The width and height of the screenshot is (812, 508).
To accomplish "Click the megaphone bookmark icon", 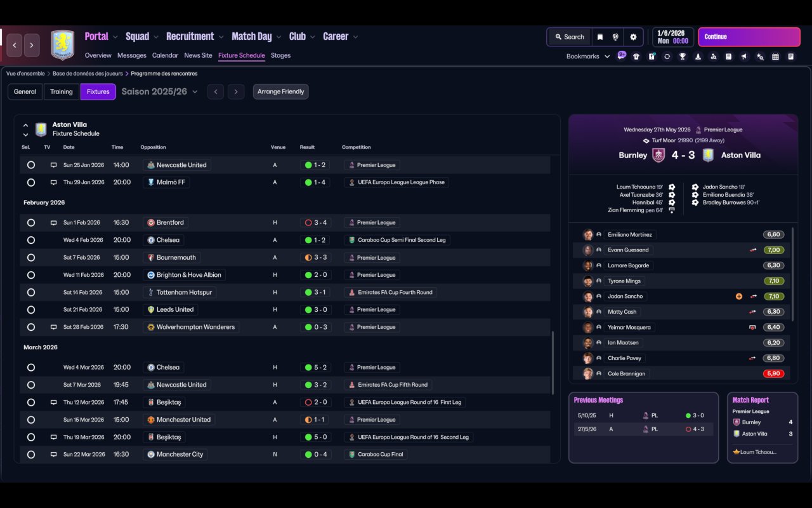I will (x=744, y=57).
